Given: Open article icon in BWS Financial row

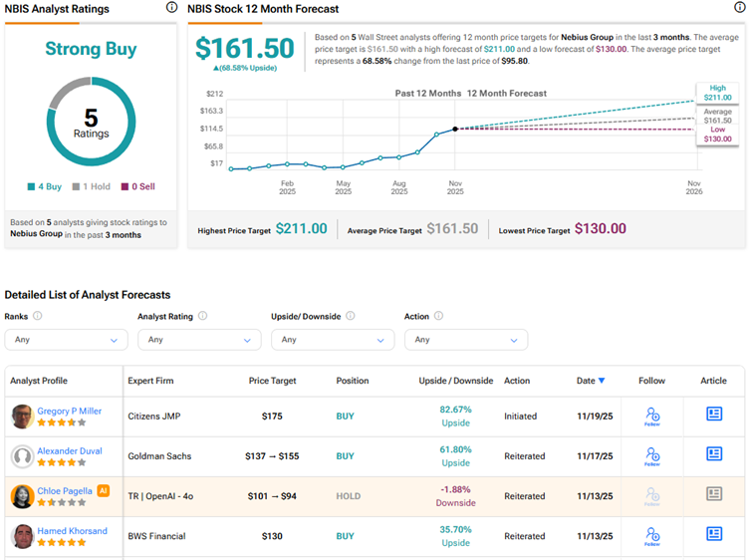Looking at the screenshot, I should point(714,533).
